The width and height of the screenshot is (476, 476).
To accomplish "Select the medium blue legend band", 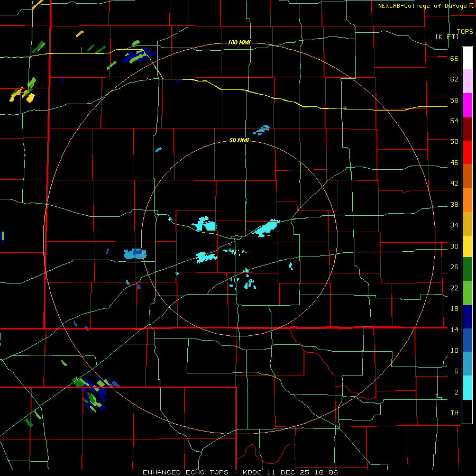I will pos(467,340).
